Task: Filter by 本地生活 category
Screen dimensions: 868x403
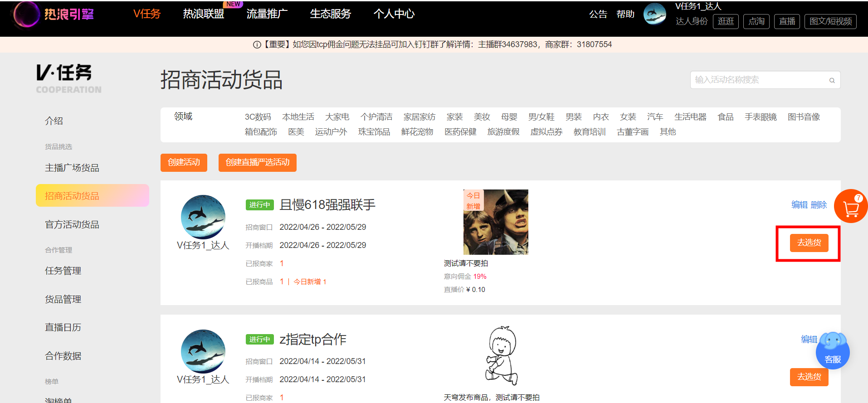Action: [x=298, y=117]
